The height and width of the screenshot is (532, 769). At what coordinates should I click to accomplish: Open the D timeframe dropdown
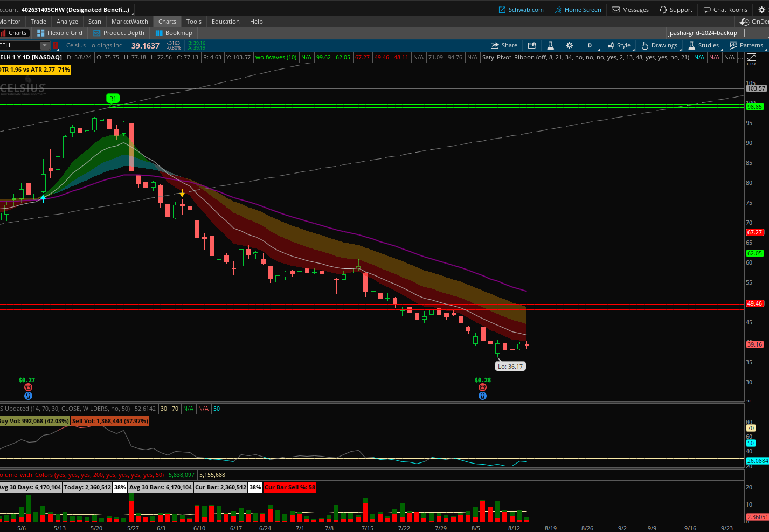click(x=590, y=45)
